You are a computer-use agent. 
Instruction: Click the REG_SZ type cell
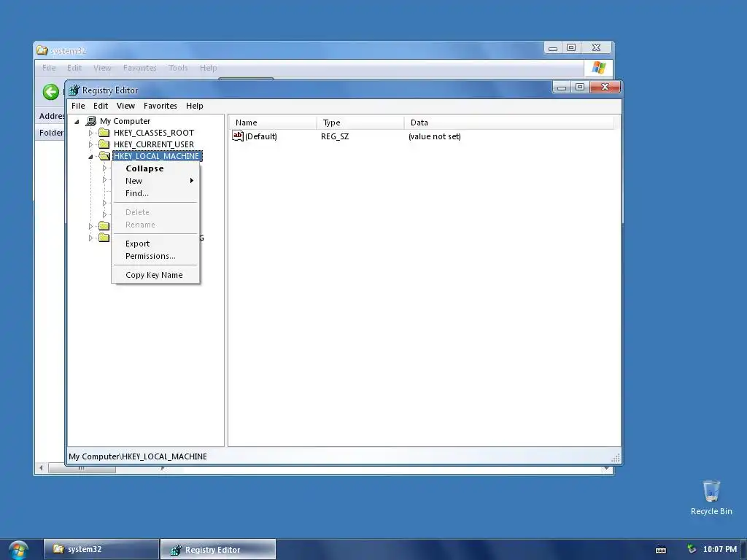[335, 136]
